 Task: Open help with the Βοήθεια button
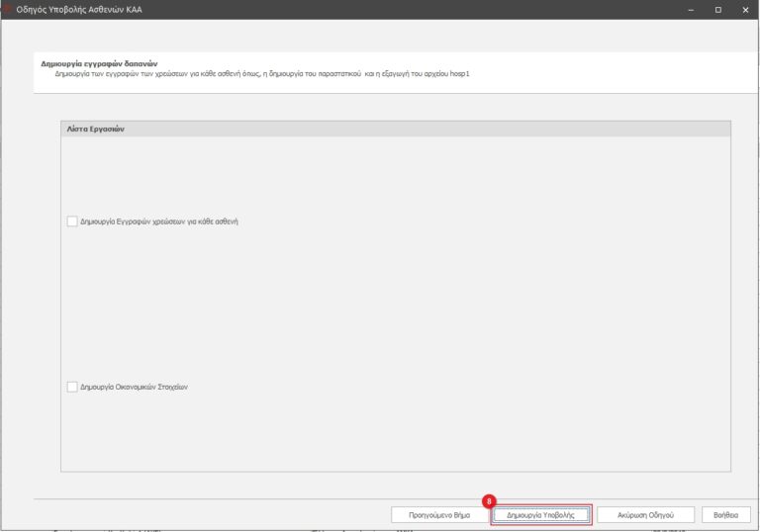tap(725, 515)
